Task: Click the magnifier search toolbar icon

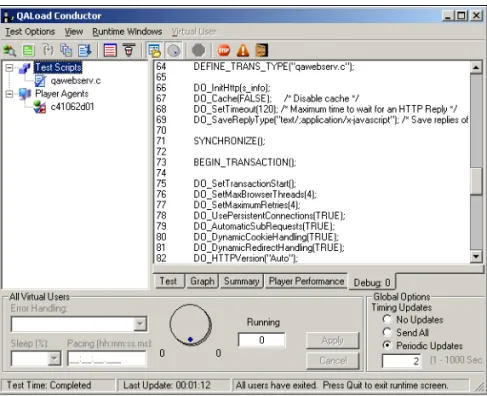Action: pos(9,50)
